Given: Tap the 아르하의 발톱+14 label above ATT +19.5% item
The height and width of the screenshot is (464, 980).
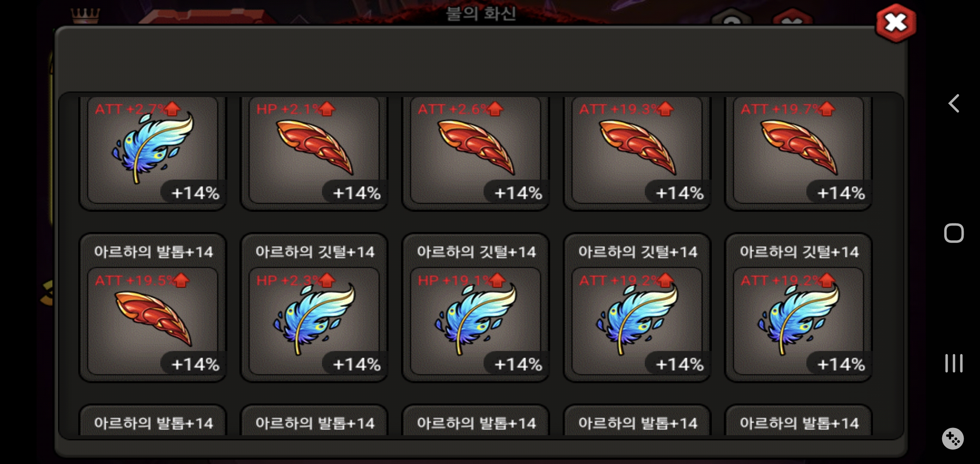Looking at the screenshot, I should pos(153,252).
